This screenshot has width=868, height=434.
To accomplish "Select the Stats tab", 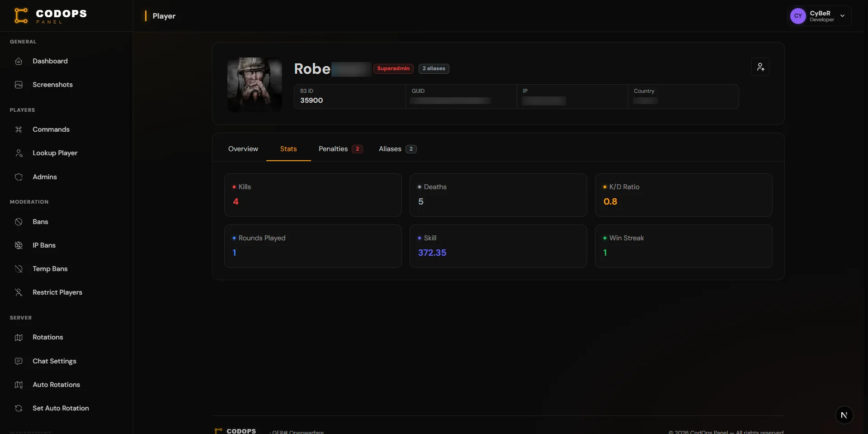I will (288, 149).
